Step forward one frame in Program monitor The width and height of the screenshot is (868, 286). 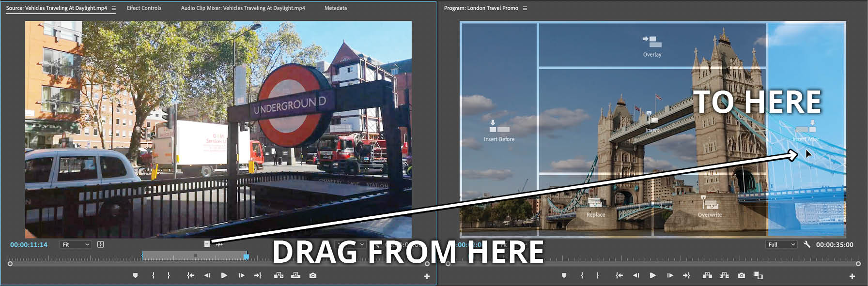pyautogui.click(x=670, y=275)
